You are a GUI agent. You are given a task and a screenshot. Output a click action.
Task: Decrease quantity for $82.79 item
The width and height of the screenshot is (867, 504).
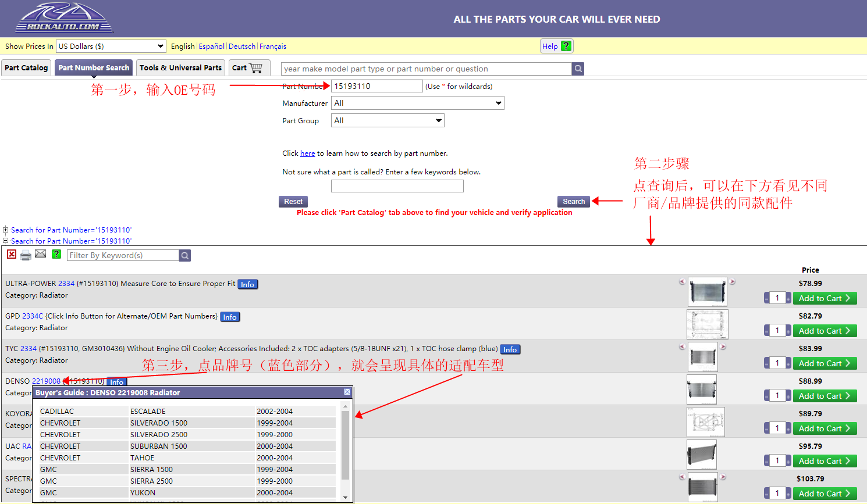tap(767, 331)
